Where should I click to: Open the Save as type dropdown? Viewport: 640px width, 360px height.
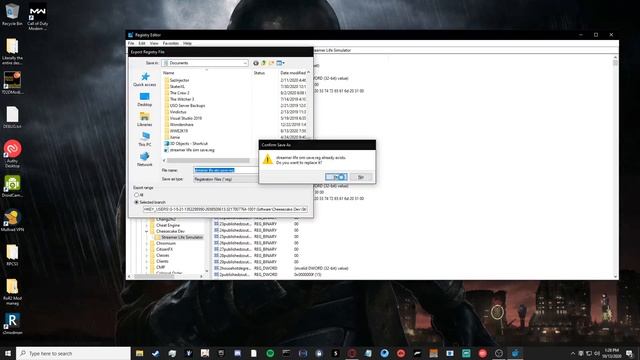tap(226, 179)
